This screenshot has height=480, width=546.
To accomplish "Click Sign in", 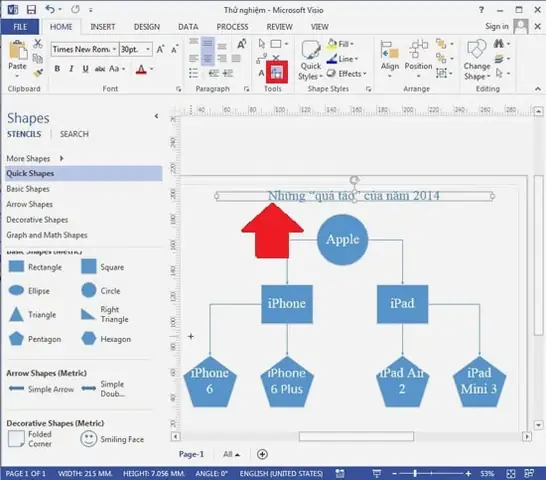I will 497,26.
